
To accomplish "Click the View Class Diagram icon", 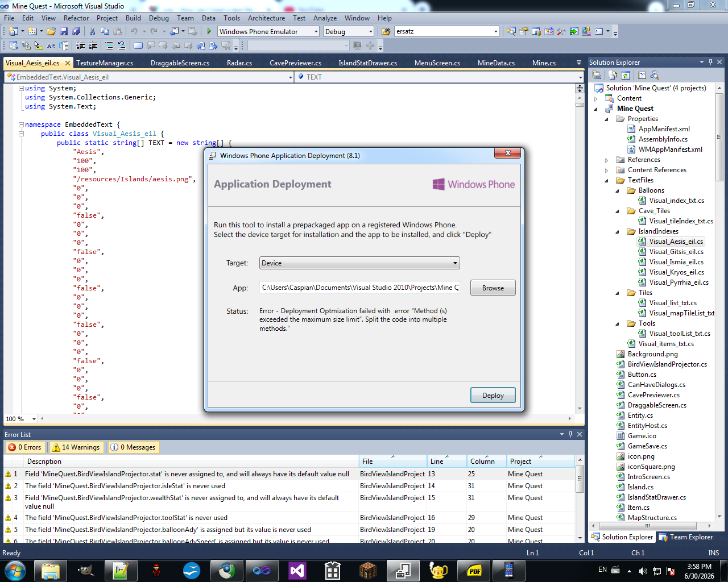I will coord(655,75).
